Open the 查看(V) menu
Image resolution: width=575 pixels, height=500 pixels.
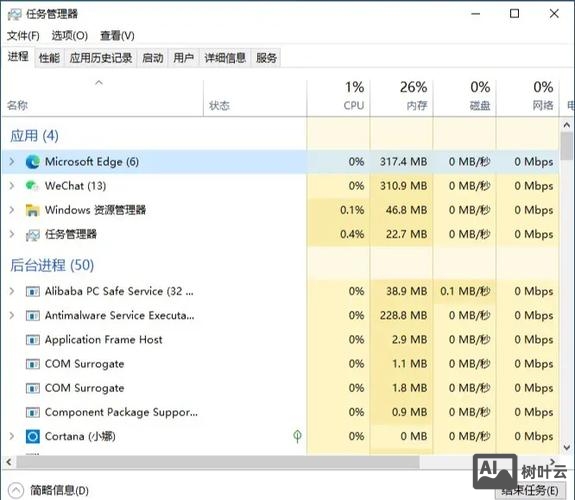117,36
